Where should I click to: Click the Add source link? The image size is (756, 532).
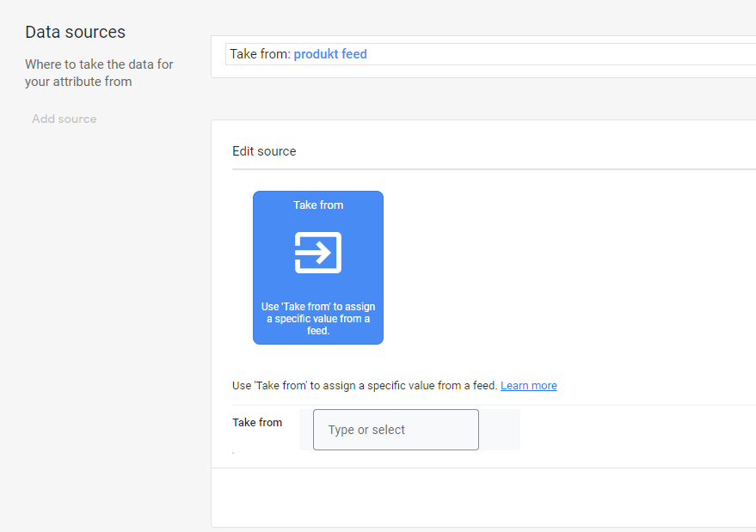click(65, 119)
